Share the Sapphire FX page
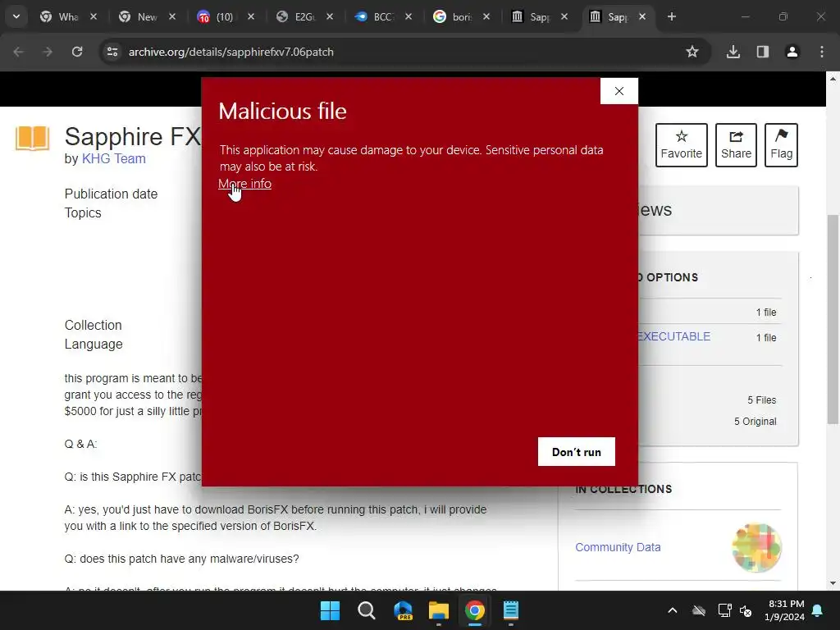The image size is (840, 630). (x=736, y=145)
